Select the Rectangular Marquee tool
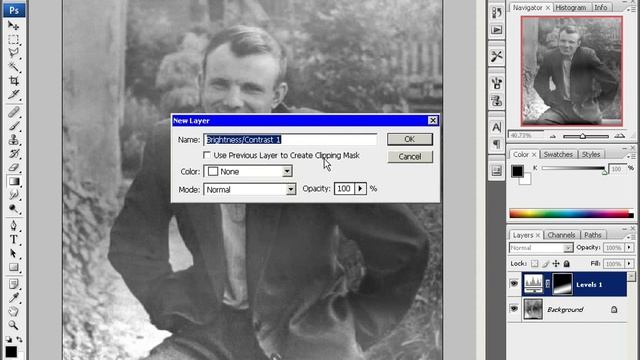 click(13, 40)
